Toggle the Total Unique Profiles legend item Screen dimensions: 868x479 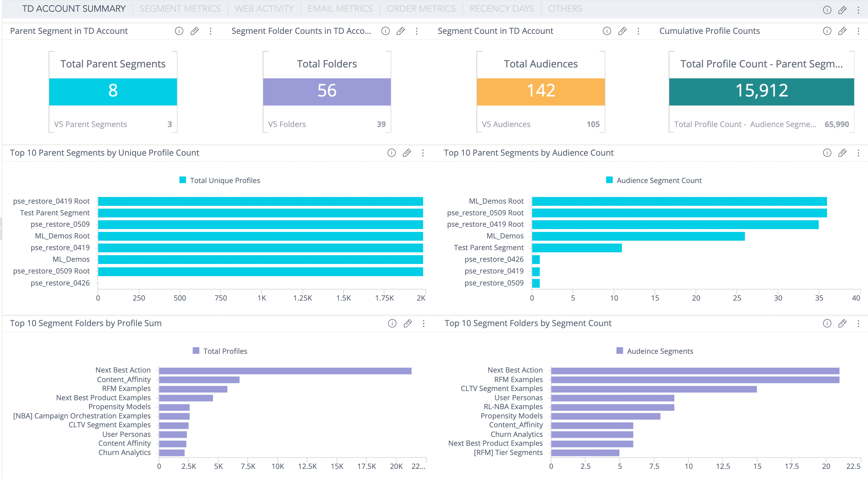(221, 180)
